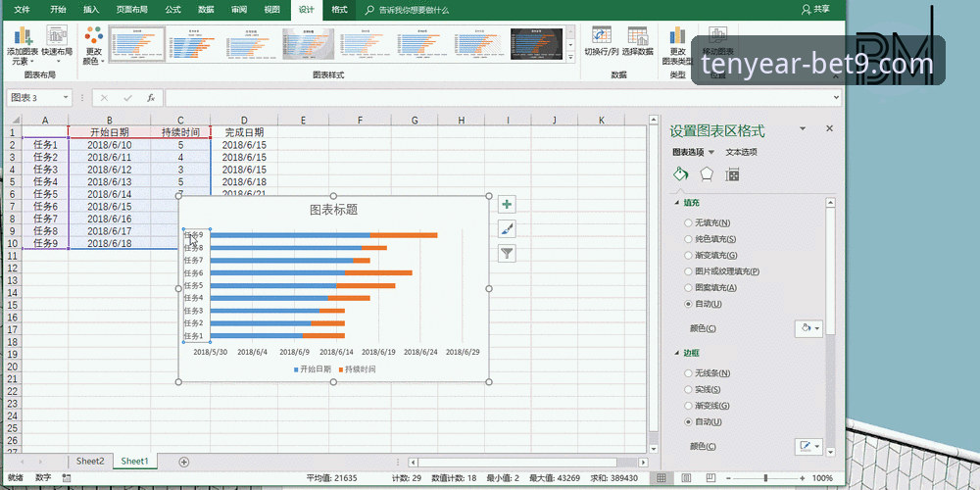This screenshot has height=490, width=980.
Task: Select Pattern fill radio button
Action: click(x=688, y=287)
